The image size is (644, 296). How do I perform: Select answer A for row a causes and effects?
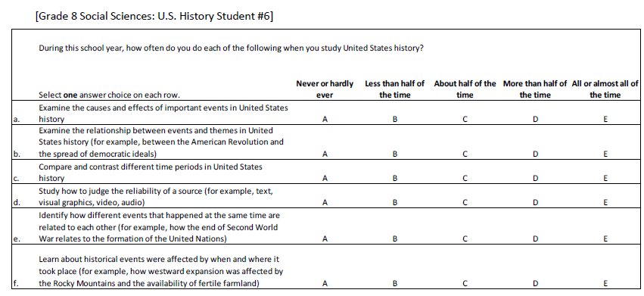click(325, 119)
